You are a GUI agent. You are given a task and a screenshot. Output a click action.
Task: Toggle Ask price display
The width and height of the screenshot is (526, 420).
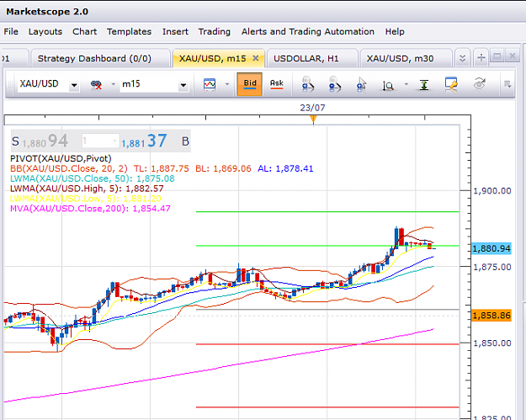pos(277,84)
